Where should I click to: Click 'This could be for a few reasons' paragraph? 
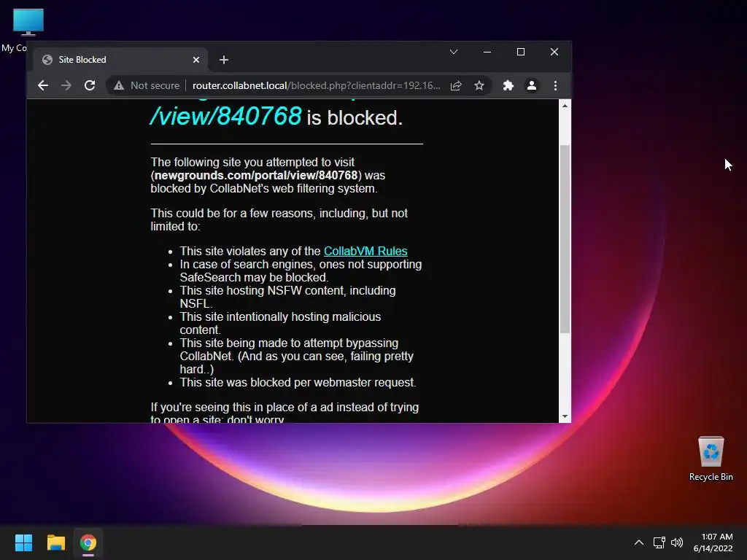279,219
